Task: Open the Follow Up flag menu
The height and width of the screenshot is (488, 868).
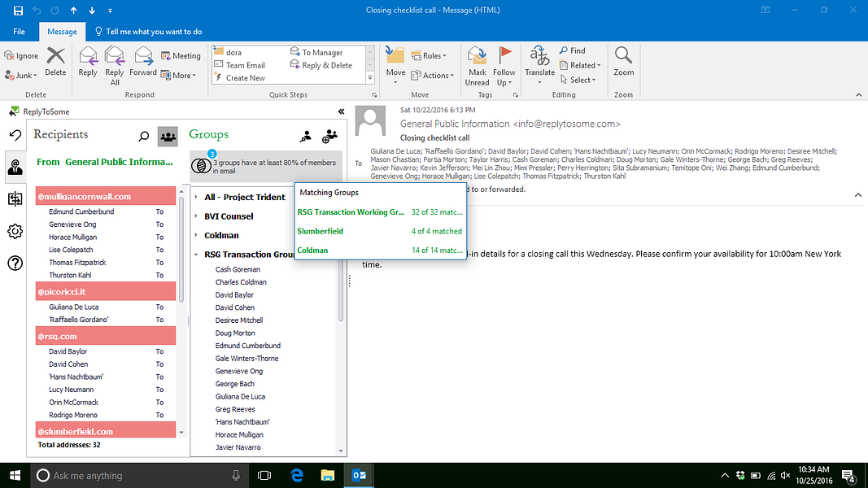Action: tap(504, 66)
